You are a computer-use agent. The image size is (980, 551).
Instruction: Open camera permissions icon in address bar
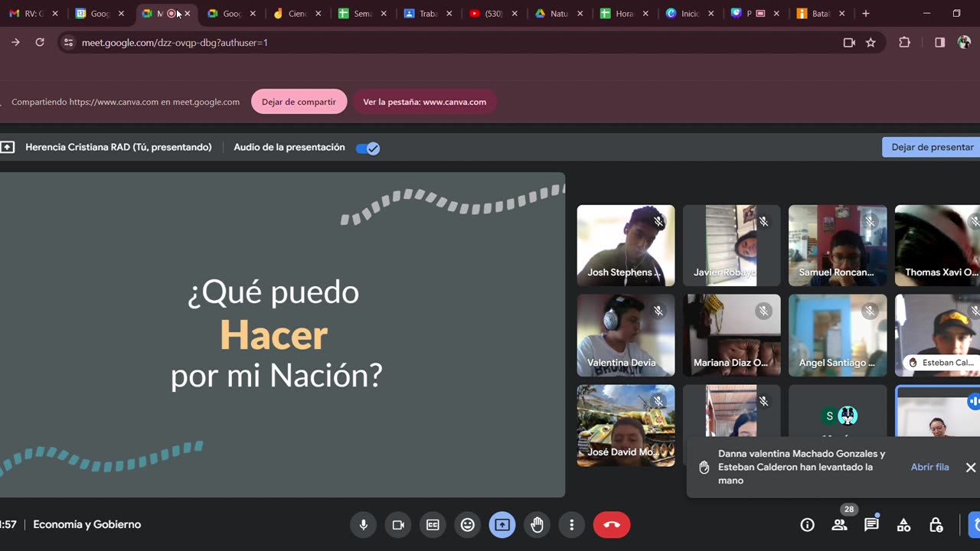[x=849, y=43]
